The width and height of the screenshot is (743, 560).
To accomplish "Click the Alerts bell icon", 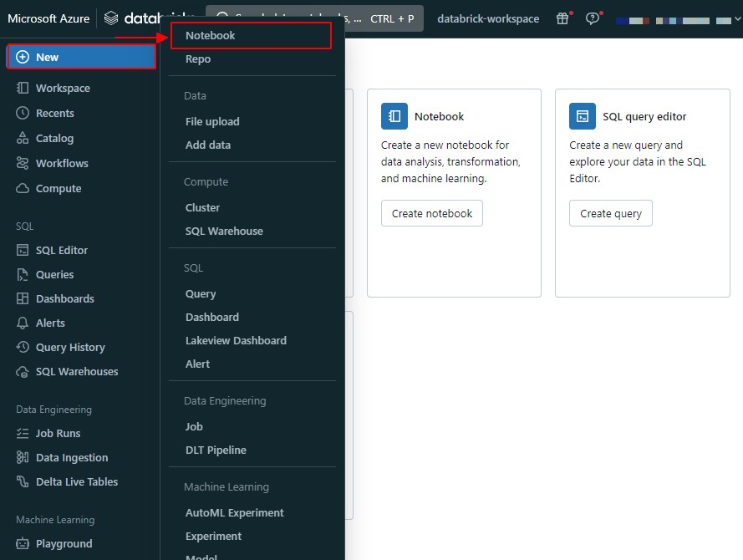I will tap(23, 323).
